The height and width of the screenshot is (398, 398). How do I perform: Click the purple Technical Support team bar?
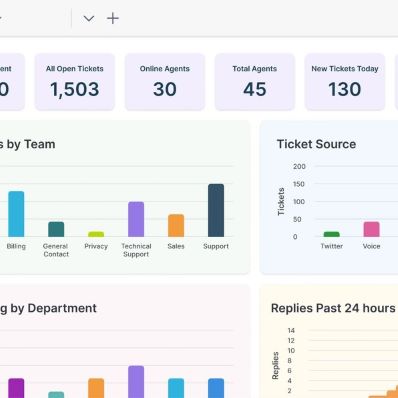136,219
